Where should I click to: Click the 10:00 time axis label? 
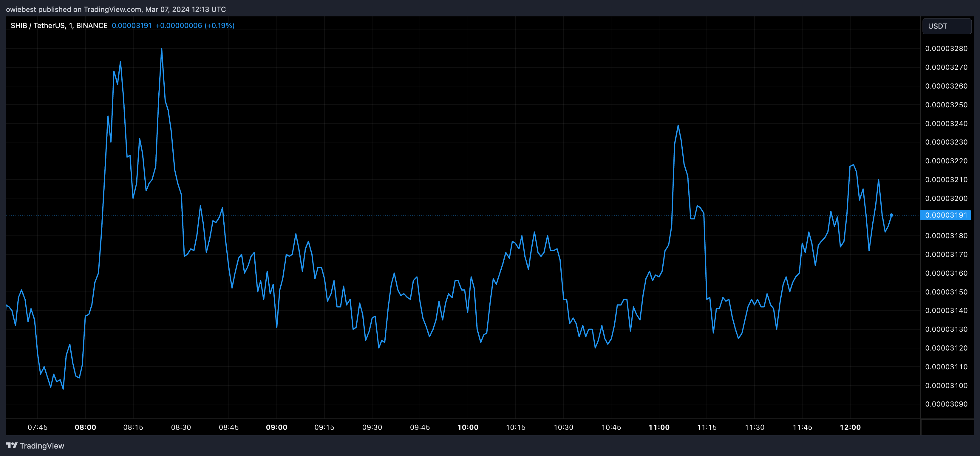(468, 427)
